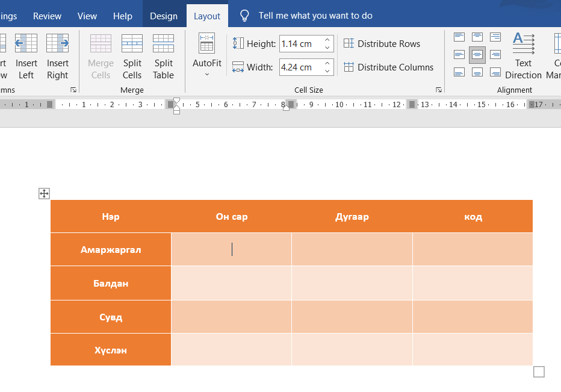
Task: Click header cell 'Дугаар'
Action: 352,217
